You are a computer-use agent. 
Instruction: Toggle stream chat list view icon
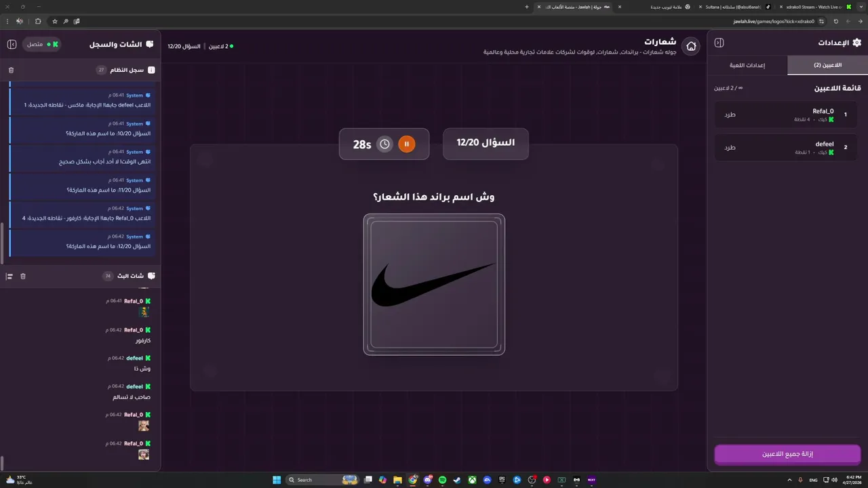(x=9, y=276)
